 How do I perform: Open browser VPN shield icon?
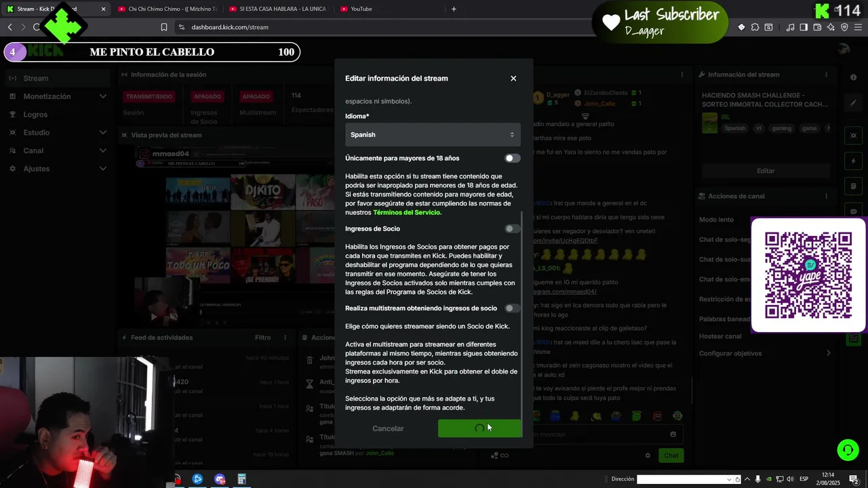click(844, 27)
